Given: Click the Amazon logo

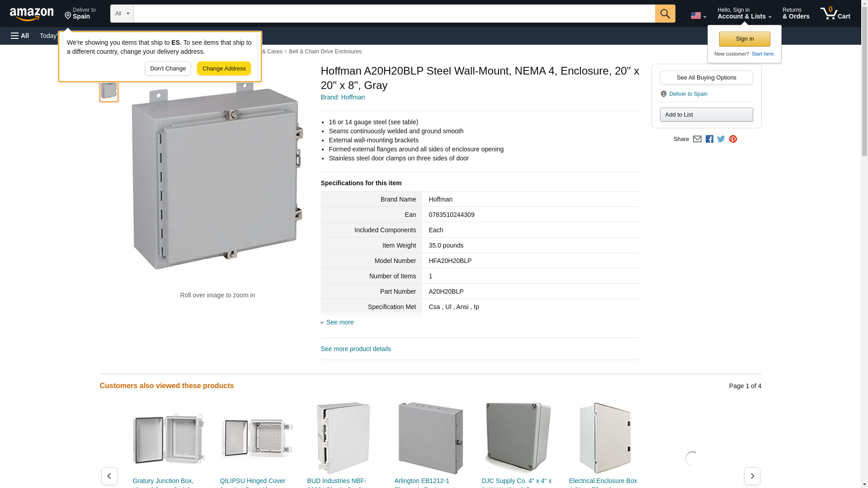Looking at the screenshot, I should (x=32, y=14).
